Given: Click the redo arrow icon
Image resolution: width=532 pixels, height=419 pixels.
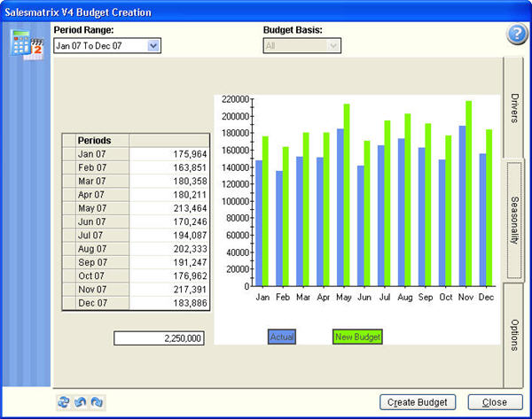Looking at the screenshot, I should point(97,401).
